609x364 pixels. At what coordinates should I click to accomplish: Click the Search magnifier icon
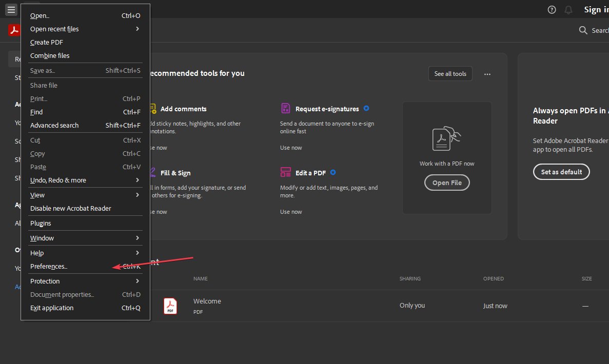[583, 30]
